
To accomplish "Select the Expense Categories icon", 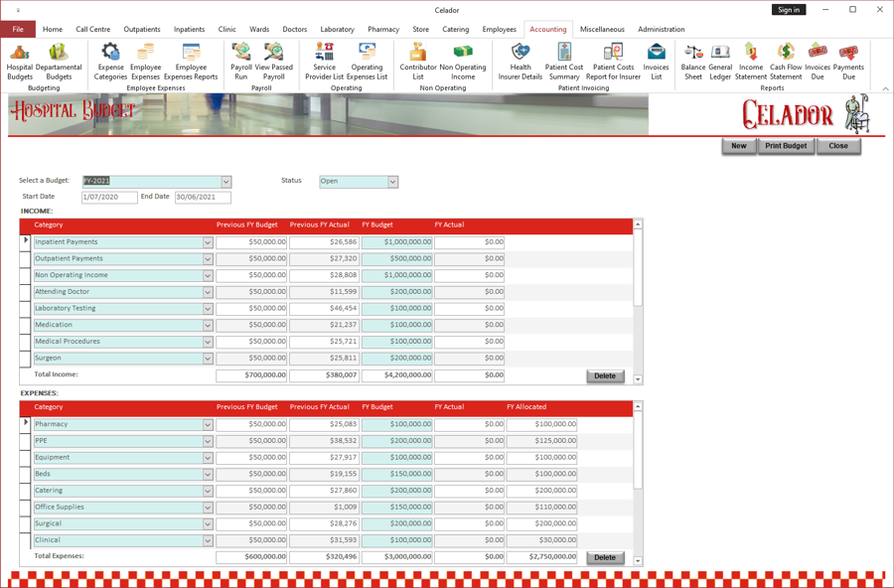I will (x=109, y=62).
